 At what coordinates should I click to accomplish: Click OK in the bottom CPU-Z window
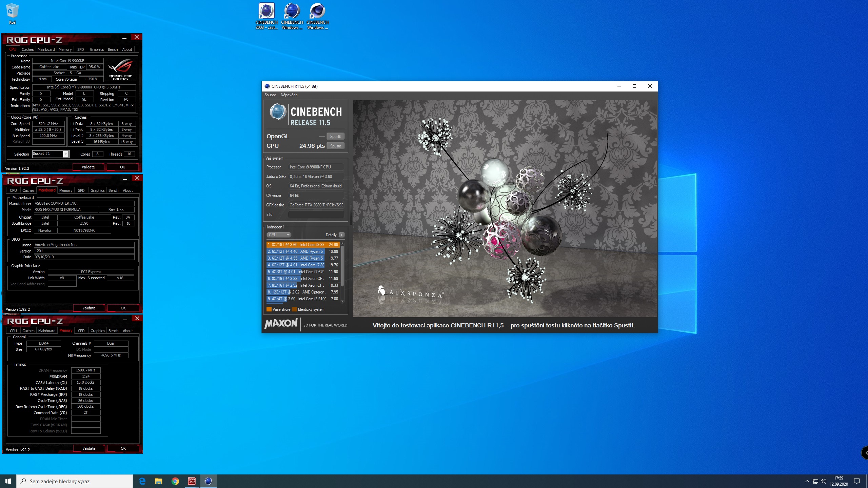pyautogui.click(x=123, y=448)
